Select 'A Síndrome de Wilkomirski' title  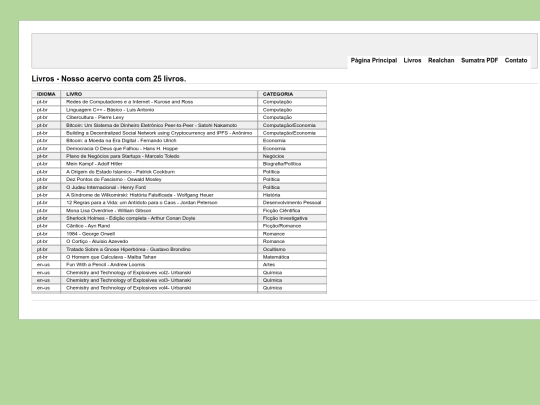pyautogui.click(x=140, y=195)
